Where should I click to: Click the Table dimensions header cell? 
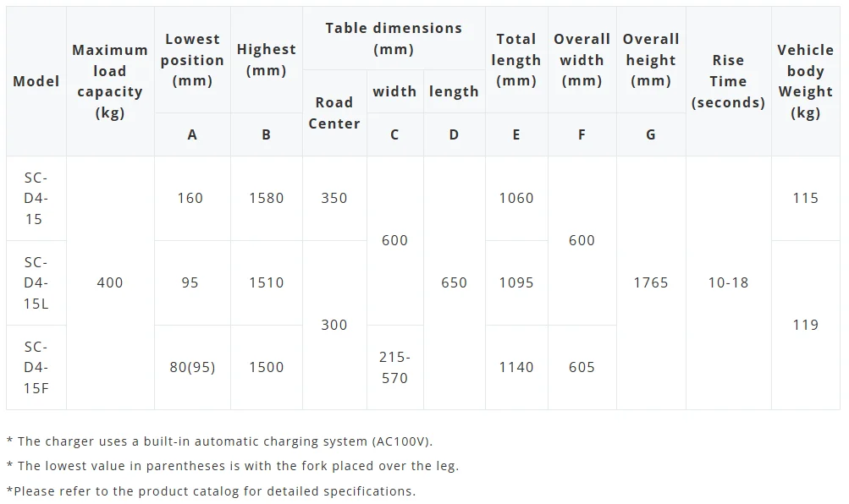pos(394,38)
